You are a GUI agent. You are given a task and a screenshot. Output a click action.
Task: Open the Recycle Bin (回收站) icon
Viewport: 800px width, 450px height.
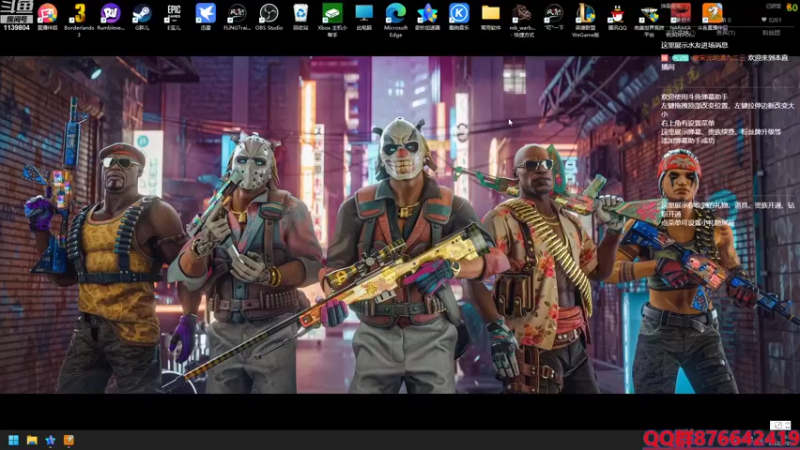point(301,16)
